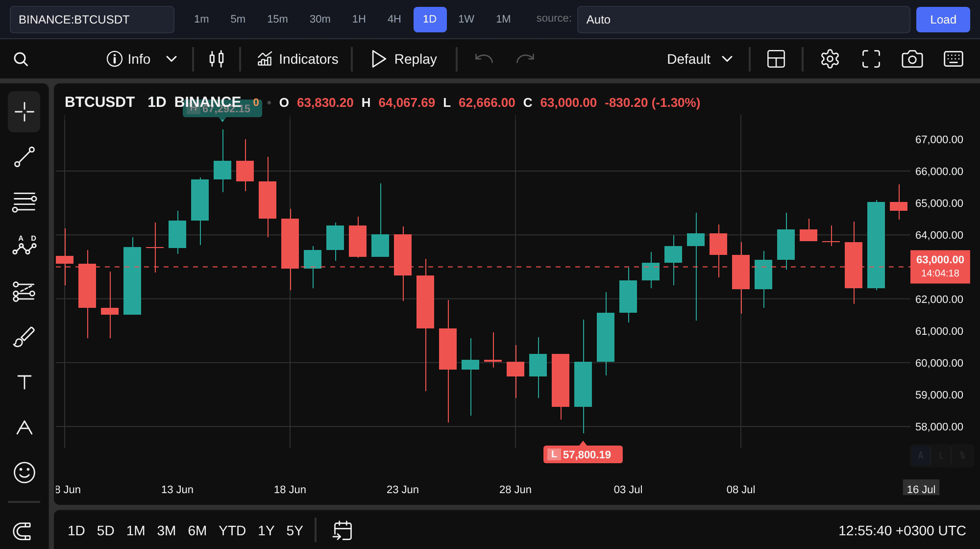Image resolution: width=980 pixels, height=549 pixels.
Task: Toggle auto scale A button
Action: pos(920,455)
